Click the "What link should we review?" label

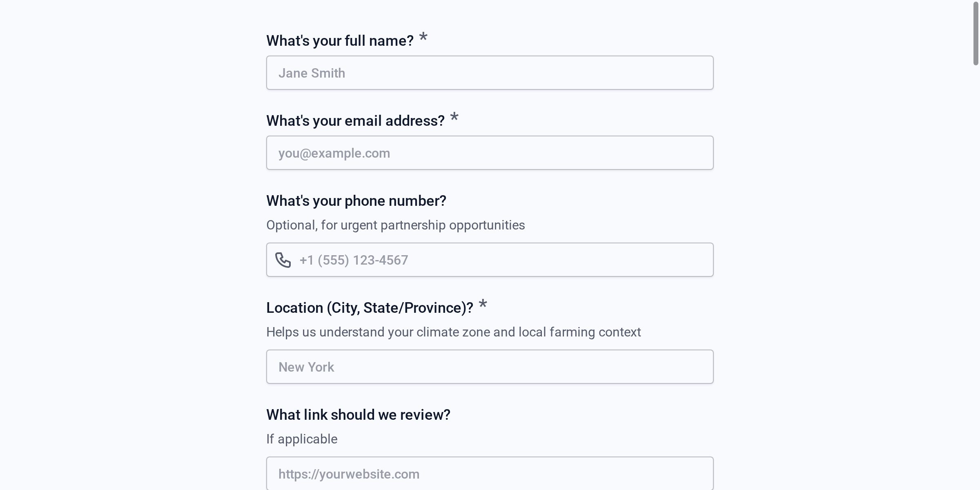point(358,415)
